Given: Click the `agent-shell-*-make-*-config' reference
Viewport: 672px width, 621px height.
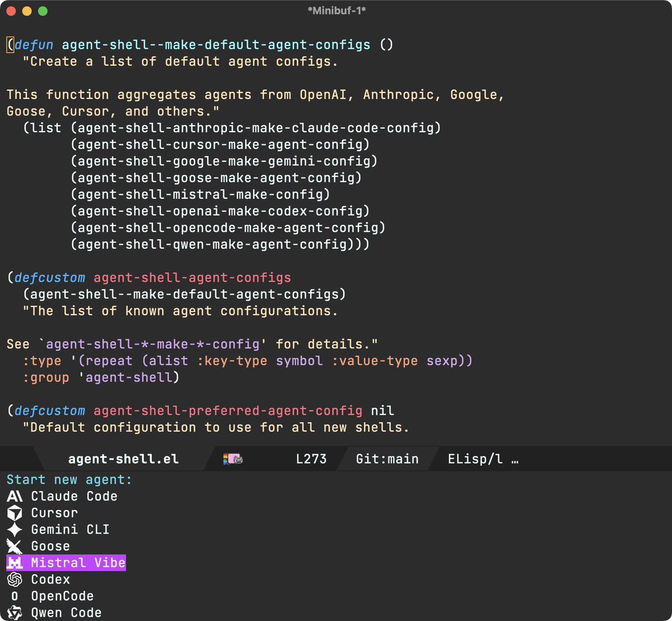Looking at the screenshot, I should [153, 344].
